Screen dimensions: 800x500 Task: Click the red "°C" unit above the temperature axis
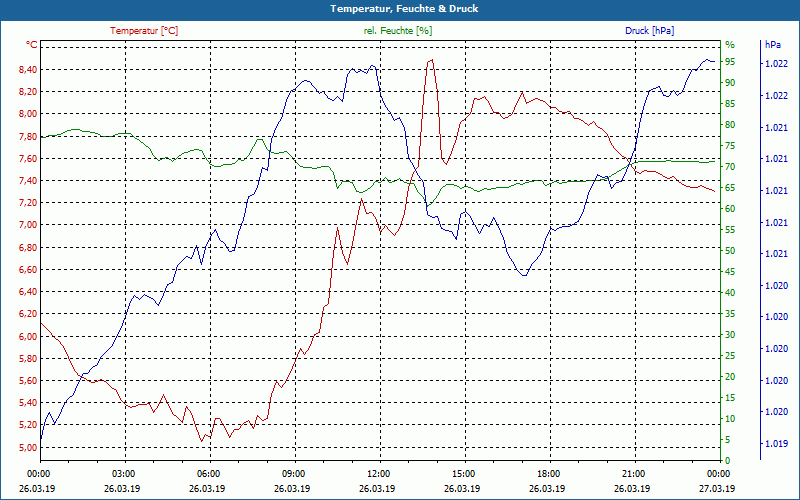[x=32, y=45]
